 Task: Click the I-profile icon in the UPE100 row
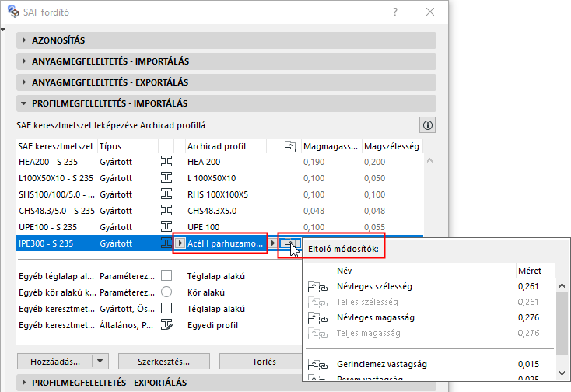tap(166, 226)
